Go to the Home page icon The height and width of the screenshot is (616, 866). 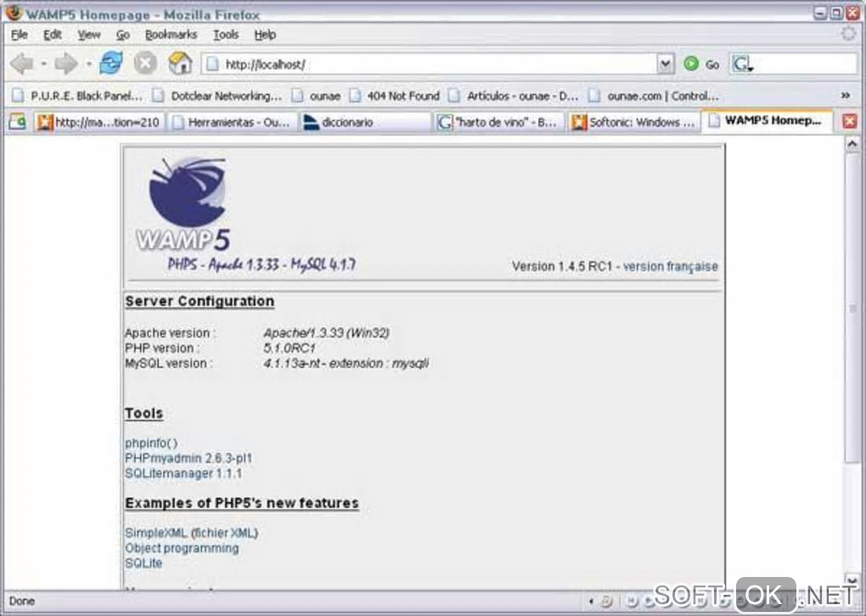point(179,64)
